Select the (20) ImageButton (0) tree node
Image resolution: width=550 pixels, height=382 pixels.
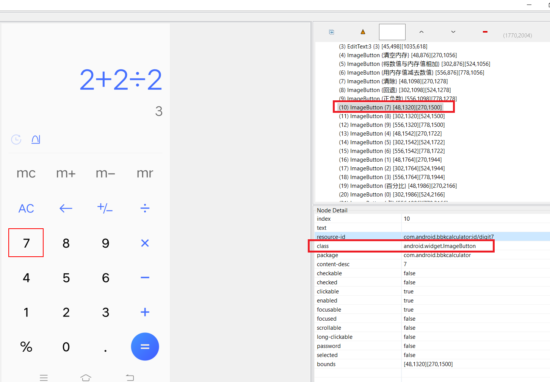click(x=392, y=194)
